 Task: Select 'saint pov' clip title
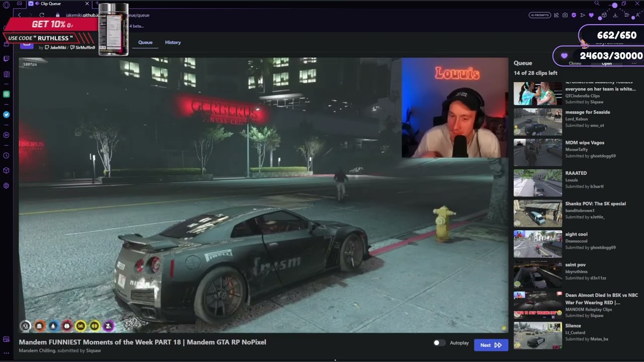[576, 264]
